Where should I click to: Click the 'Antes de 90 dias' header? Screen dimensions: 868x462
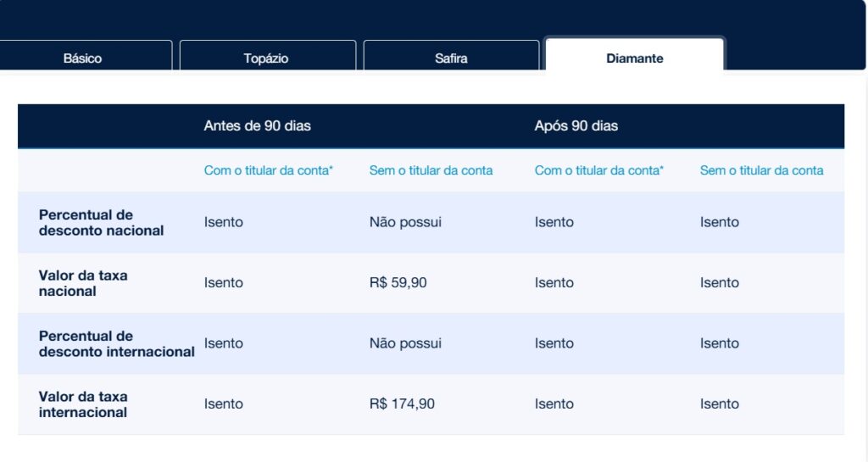(x=258, y=125)
